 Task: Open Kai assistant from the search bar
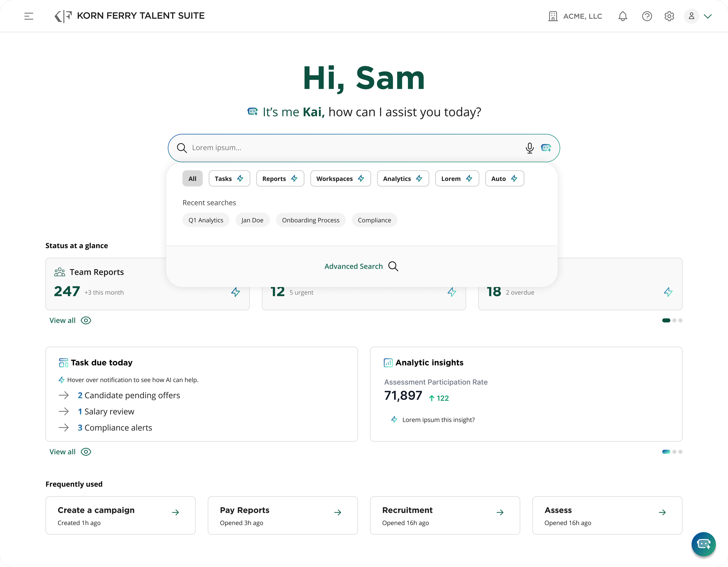tap(546, 148)
